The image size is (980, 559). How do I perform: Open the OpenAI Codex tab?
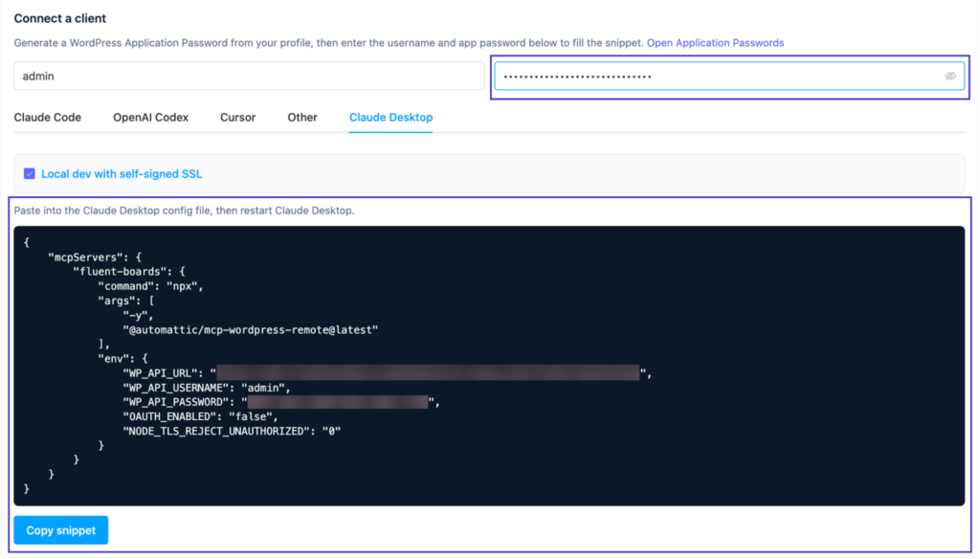pyautogui.click(x=150, y=118)
